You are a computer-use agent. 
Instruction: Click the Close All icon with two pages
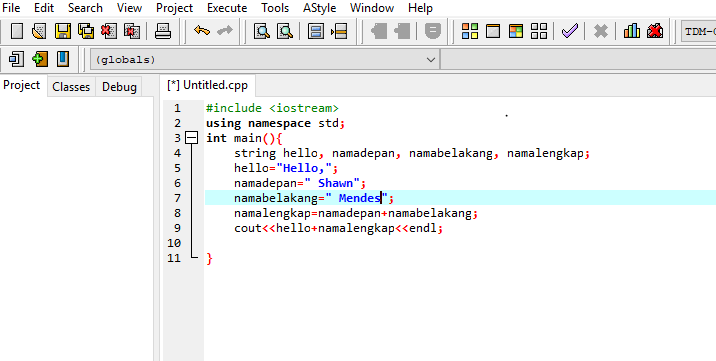click(132, 31)
